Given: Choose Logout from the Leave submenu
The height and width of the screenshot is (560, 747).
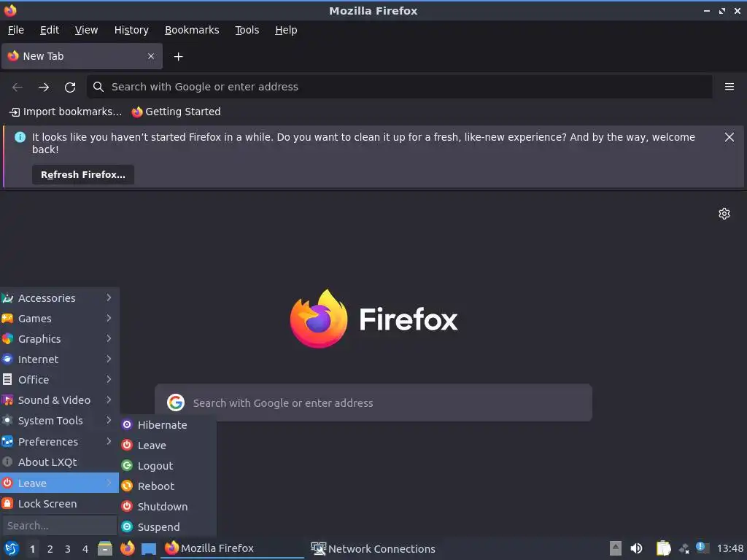Looking at the screenshot, I should pos(169,466).
